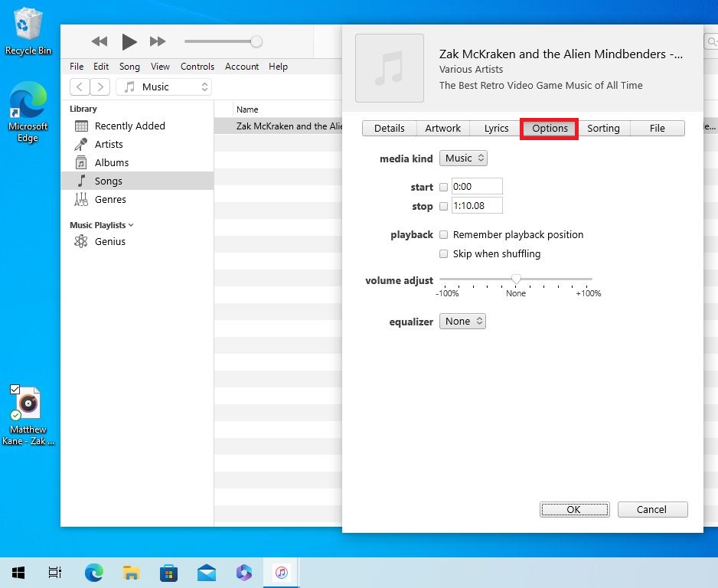
Task: Open the equalizer preset dropdown
Action: click(462, 322)
